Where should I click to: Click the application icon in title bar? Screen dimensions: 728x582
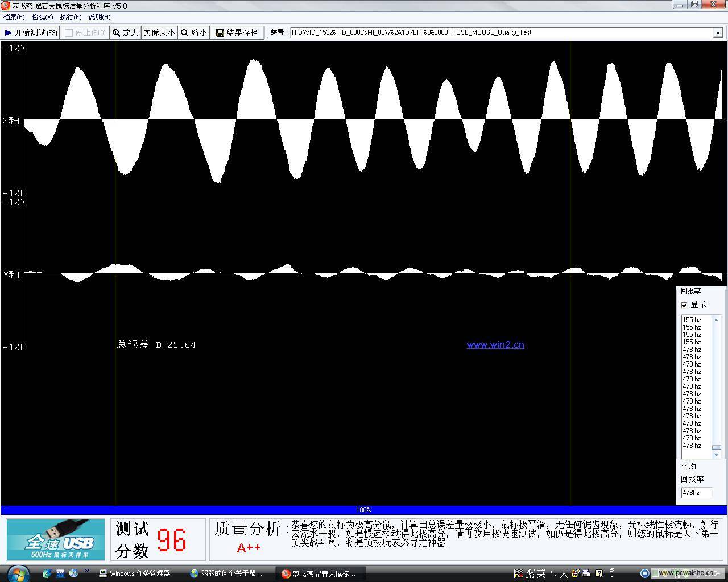6,6
